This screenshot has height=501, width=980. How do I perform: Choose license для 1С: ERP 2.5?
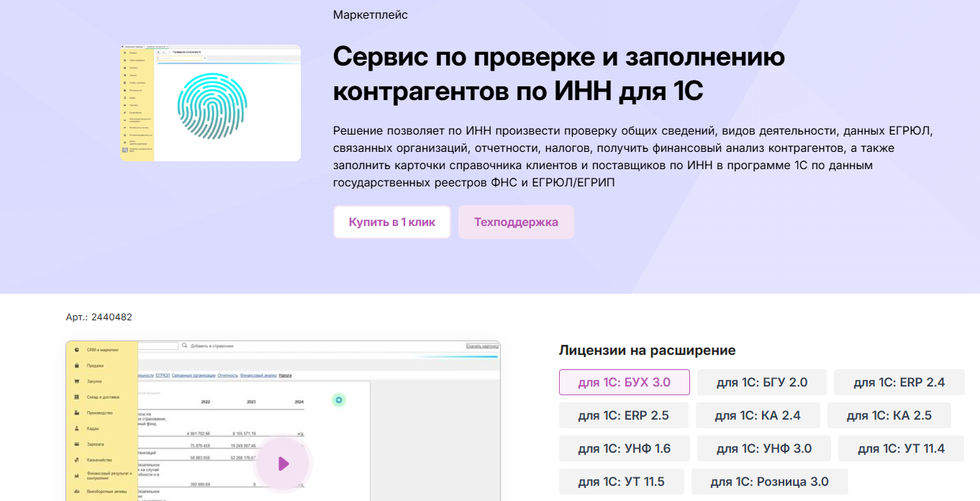coord(623,415)
